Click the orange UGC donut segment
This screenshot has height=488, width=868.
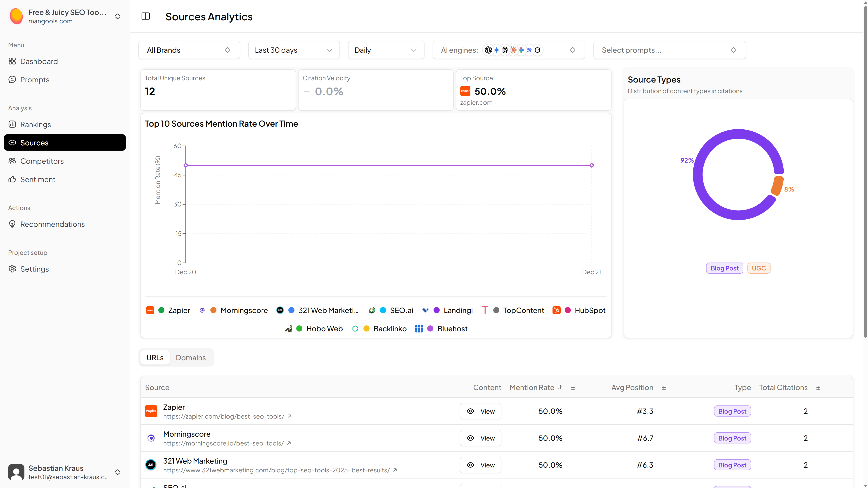777,186
